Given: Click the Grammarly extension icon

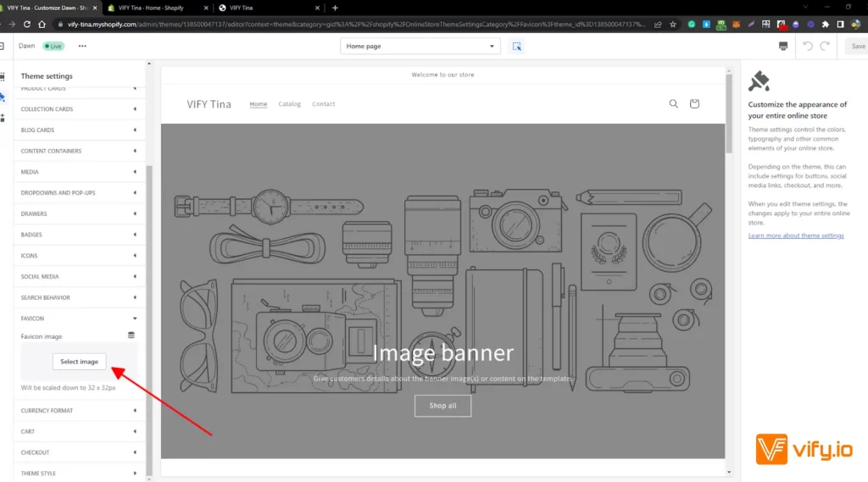Looking at the screenshot, I should tap(692, 25).
